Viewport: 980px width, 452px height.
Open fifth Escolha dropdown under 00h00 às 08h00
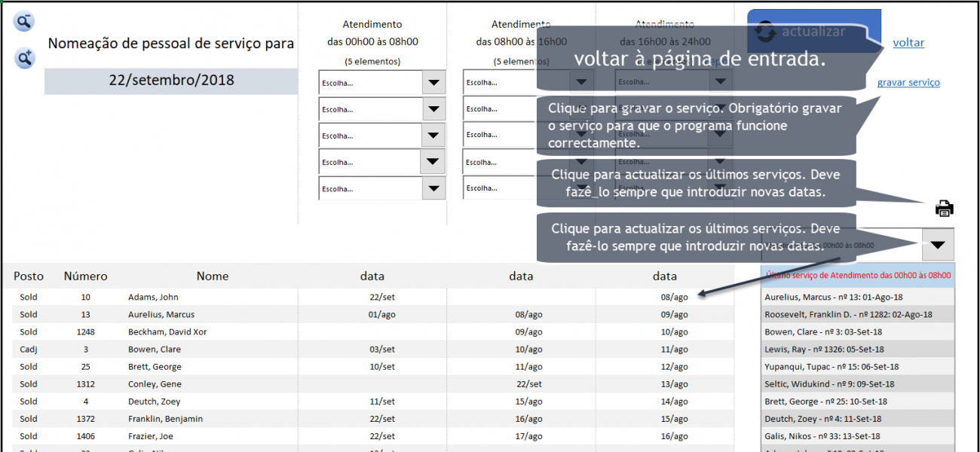[433, 188]
